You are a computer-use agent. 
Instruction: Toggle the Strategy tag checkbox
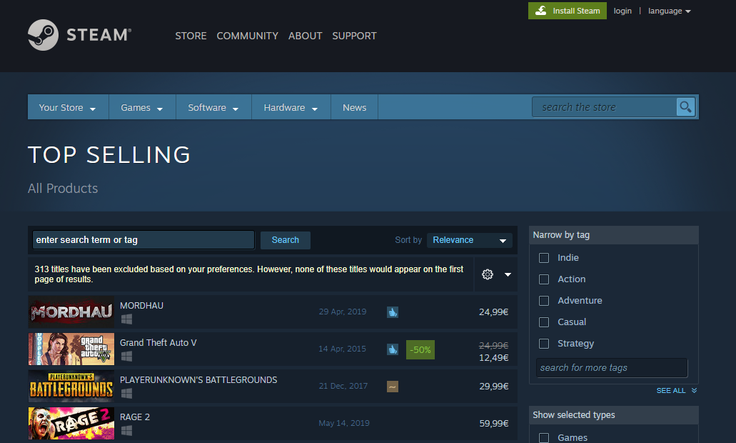point(544,344)
